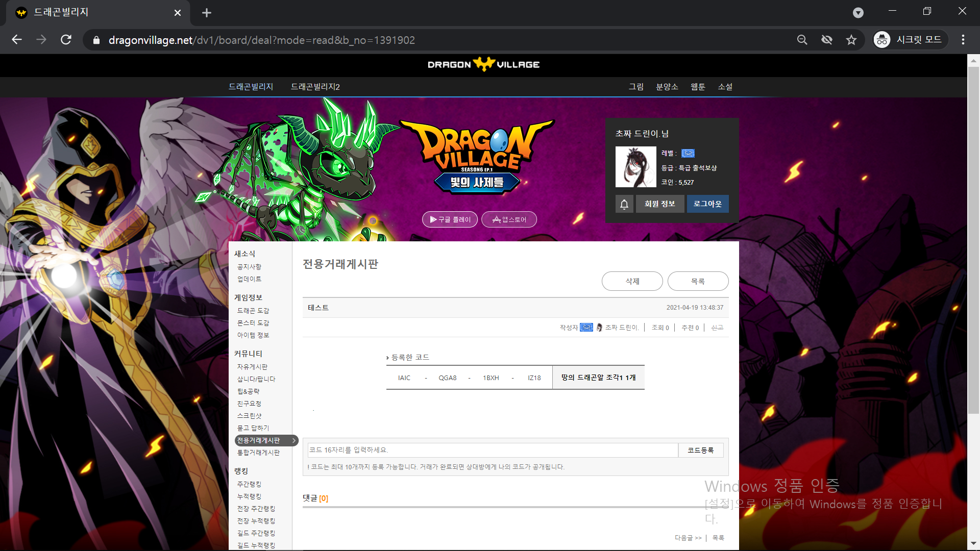The height and width of the screenshot is (551, 980).
Task: Bookmark this page with the star icon
Action: (851, 40)
